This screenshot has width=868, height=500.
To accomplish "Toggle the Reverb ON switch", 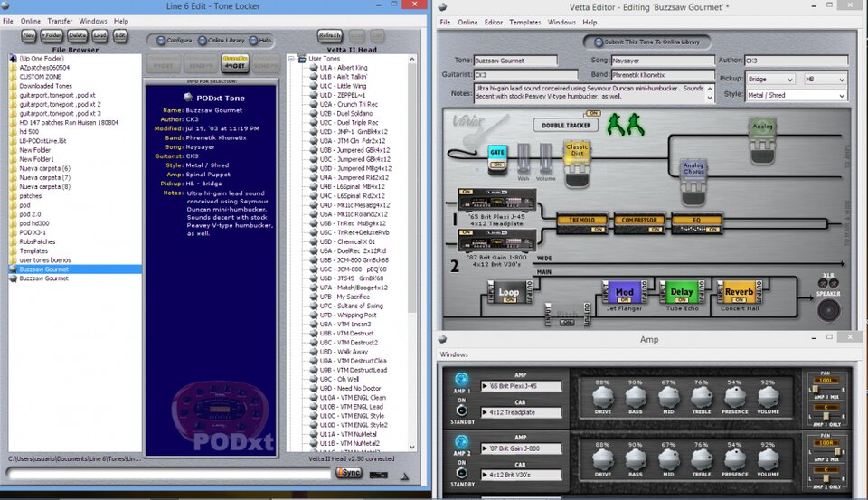I will click(740, 300).
